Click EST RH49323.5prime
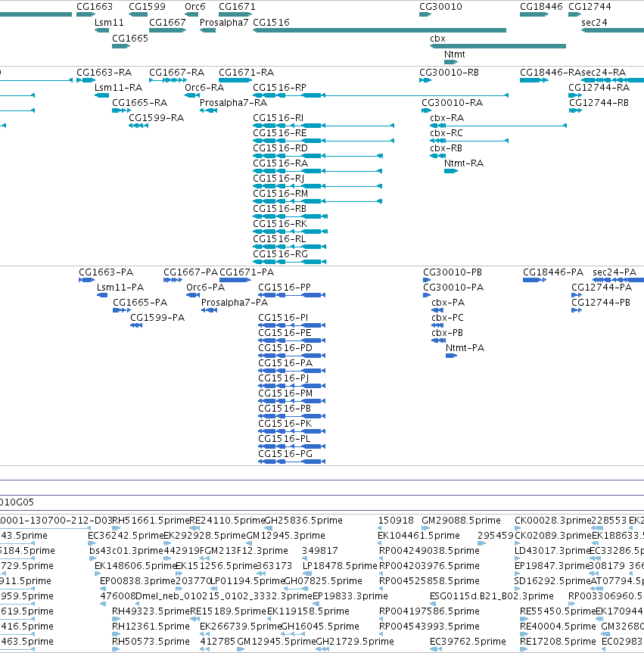644x653 pixels. tap(151, 611)
